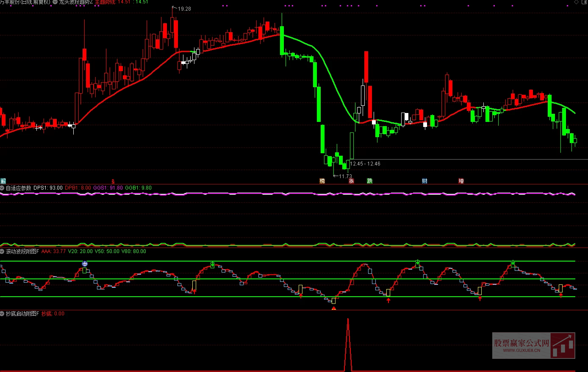This screenshot has width=588, height=372.
Task: Click the blue sad-face signal icon
Action: [85, 264]
